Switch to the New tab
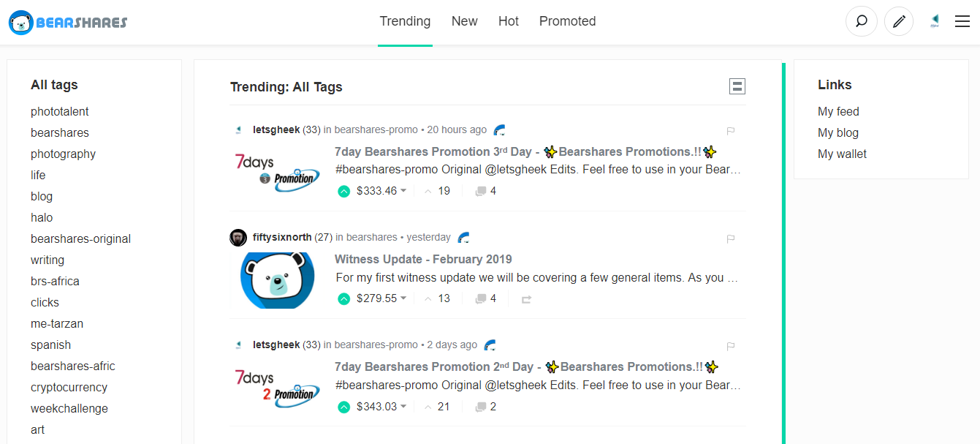Screen dimensions: 980x444 pyautogui.click(x=464, y=21)
